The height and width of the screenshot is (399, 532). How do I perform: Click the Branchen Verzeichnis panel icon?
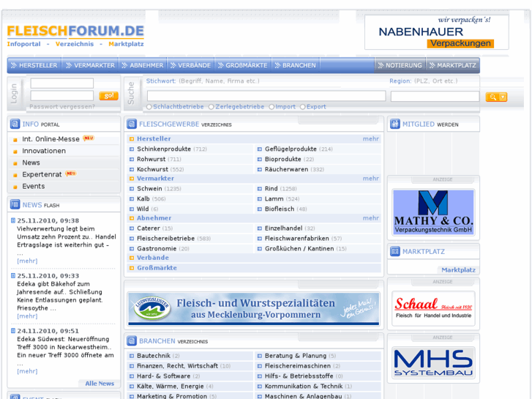coord(132,340)
